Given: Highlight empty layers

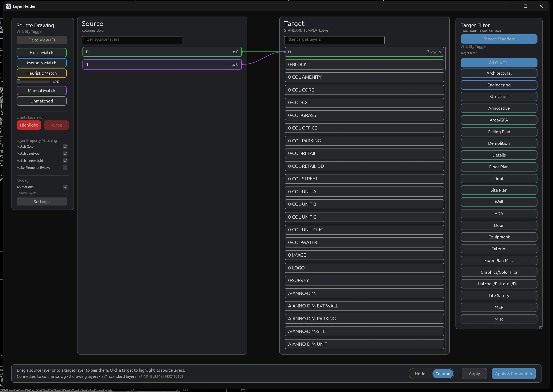Looking at the screenshot, I should (x=29, y=125).
